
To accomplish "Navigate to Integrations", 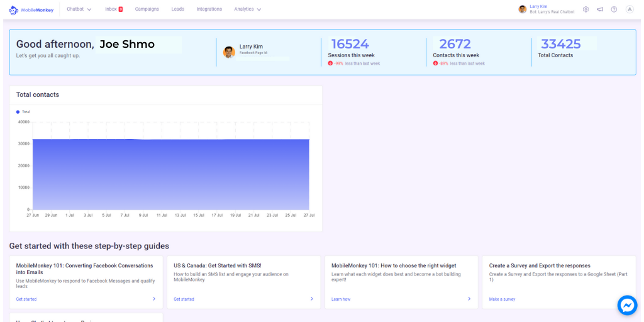I will tap(209, 9).
